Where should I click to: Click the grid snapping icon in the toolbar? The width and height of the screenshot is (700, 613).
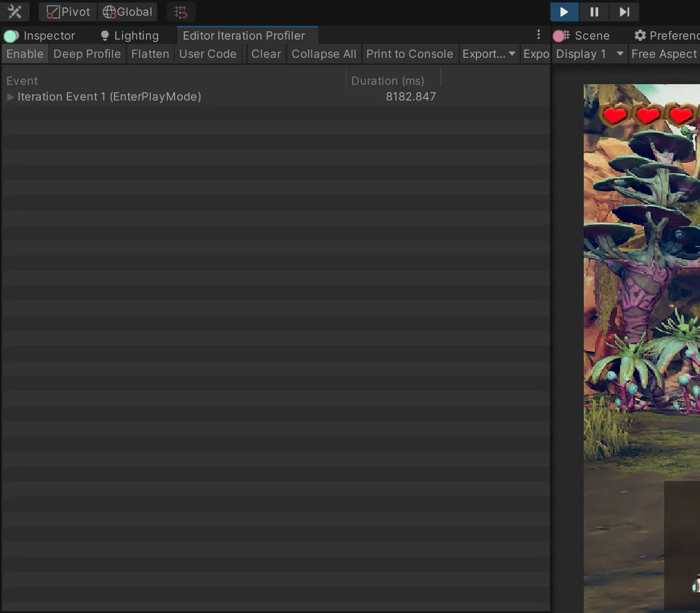[x=181, y=11]
